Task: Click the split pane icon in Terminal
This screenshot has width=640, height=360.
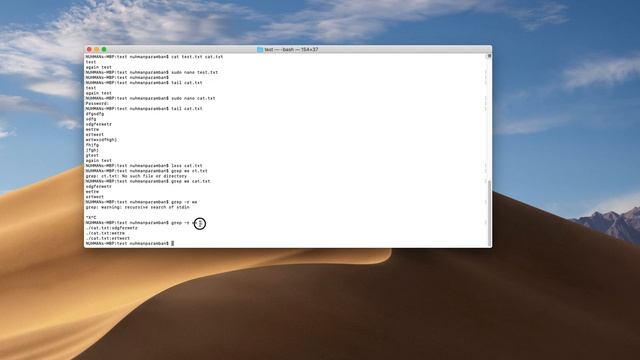Action: coord(489,56)
